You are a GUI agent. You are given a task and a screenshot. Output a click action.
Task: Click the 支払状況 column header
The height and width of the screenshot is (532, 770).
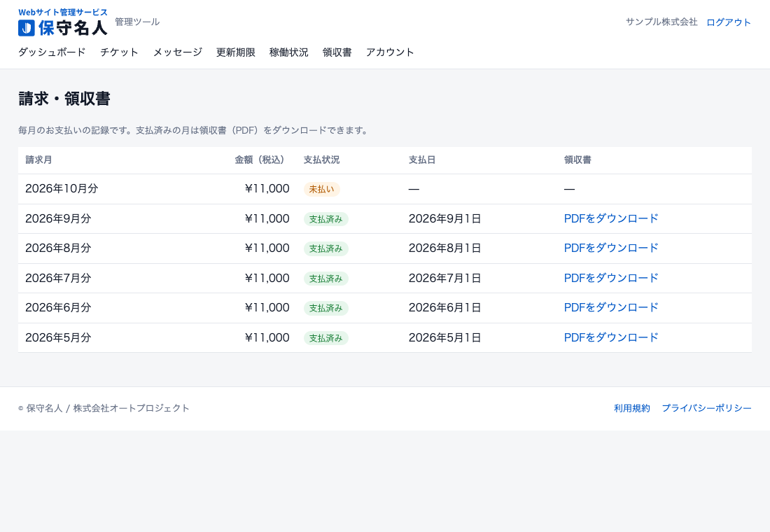click(322, 160)
